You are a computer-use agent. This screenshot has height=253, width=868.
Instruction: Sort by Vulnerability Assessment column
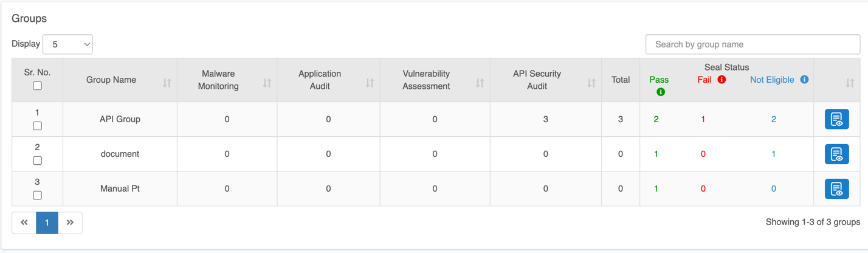click(480, 83)
